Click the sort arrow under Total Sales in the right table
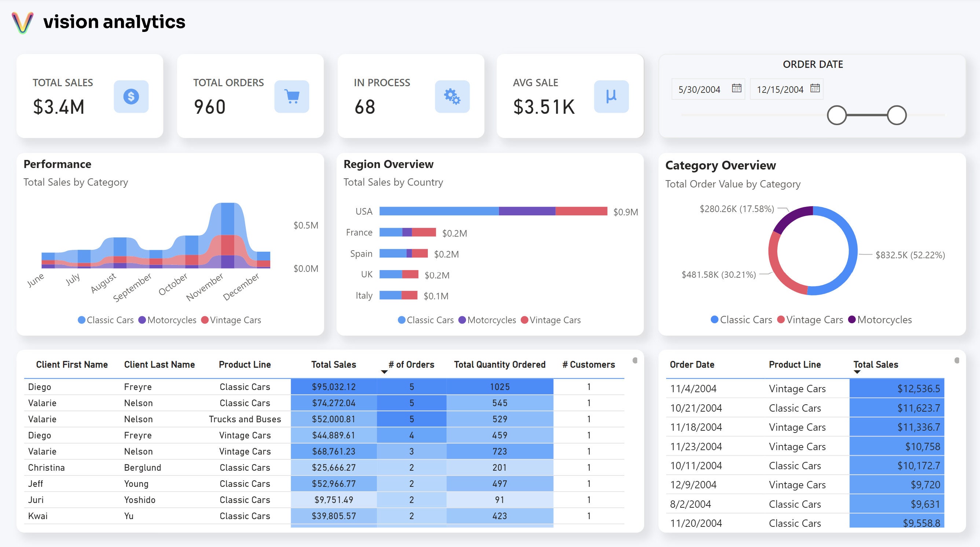 pyautogui.click(x=857, y=372)
